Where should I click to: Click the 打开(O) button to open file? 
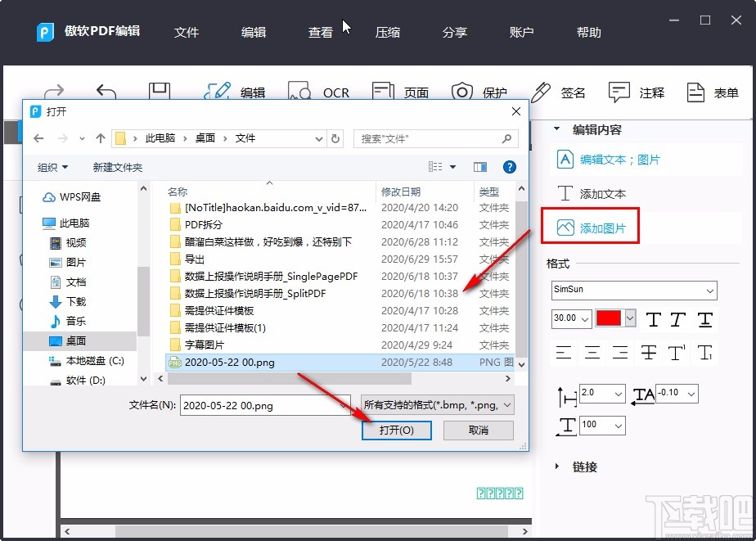click(x=397, y=430)
